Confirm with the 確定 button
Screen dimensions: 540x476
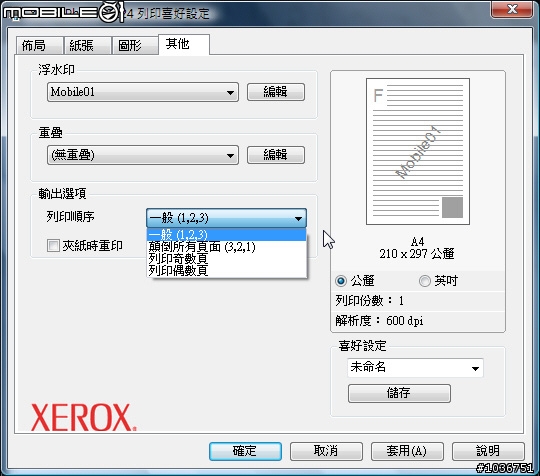(245, 451)
